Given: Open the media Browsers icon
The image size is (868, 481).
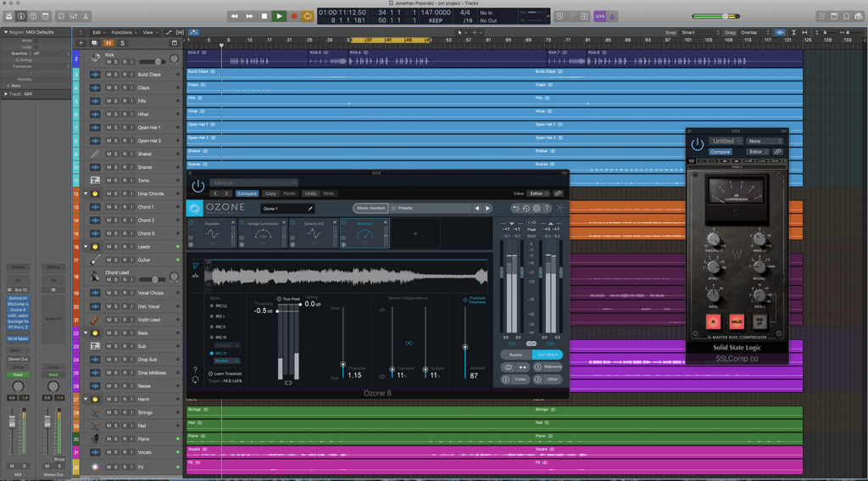Looking at the screenshot, I should [x=859, y=16].
